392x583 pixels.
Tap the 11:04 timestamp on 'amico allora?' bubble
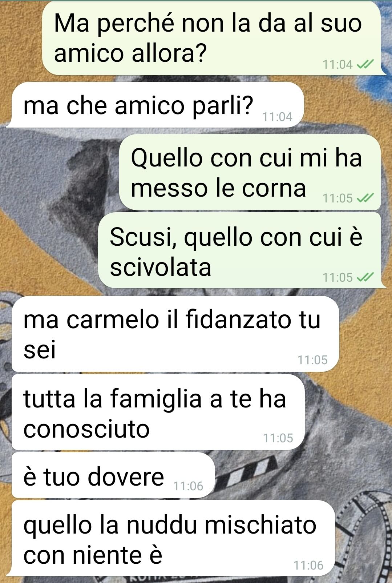click(x=338, y=65)
